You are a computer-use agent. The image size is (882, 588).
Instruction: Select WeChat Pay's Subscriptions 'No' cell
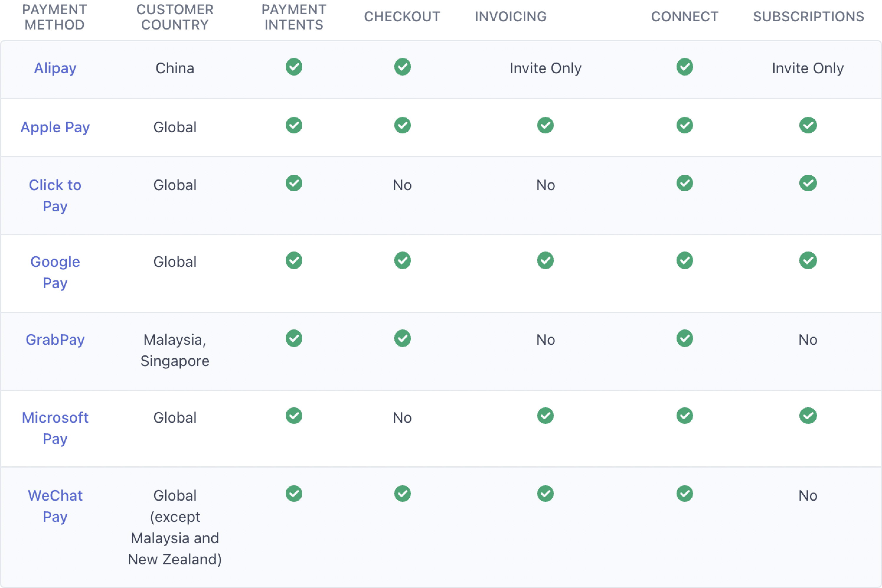(x=808, y=495)
